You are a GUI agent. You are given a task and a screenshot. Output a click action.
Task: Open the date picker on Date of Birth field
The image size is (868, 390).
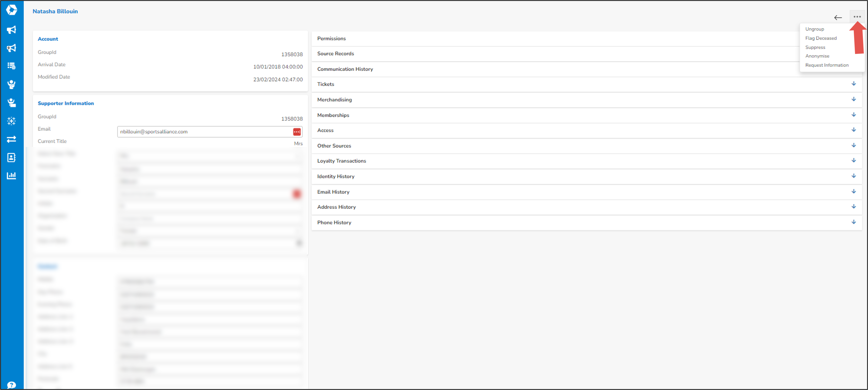click(x=299, y=243)
